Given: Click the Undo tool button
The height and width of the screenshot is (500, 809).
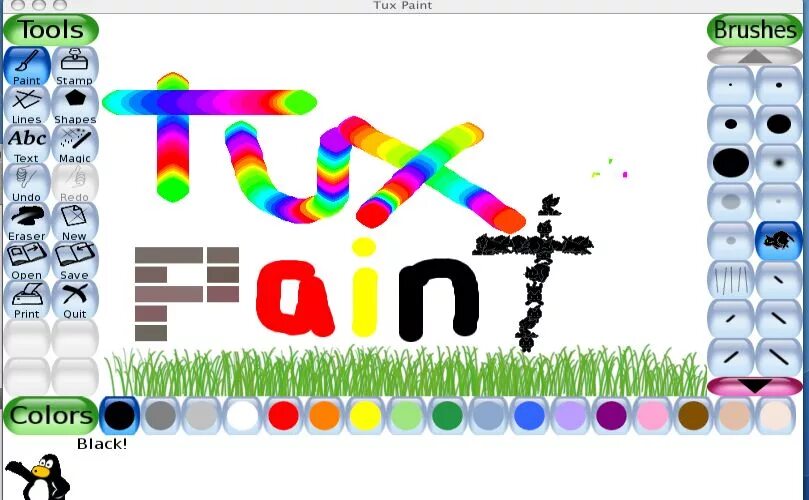Looking at the screenshot, I should (x=27, y=183).
